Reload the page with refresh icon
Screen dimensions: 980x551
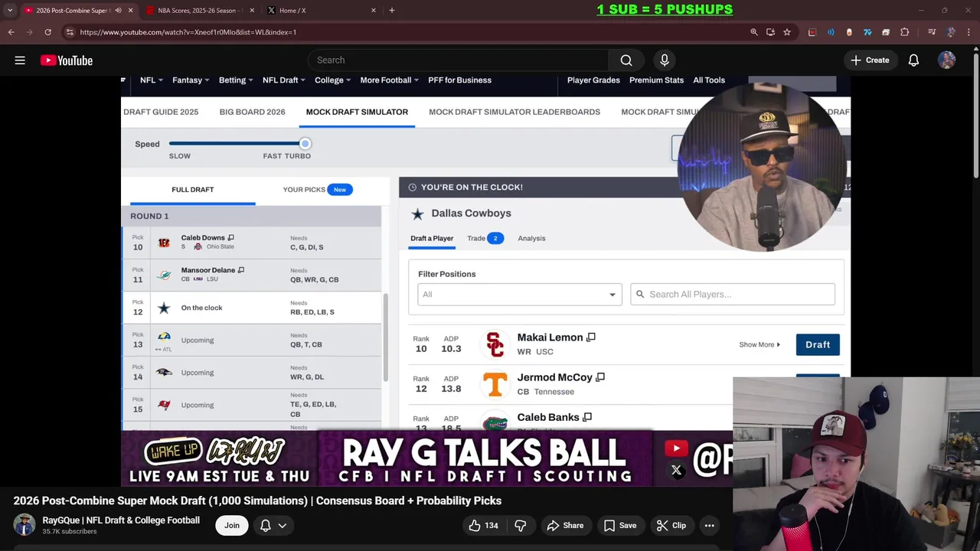[47, 32]
